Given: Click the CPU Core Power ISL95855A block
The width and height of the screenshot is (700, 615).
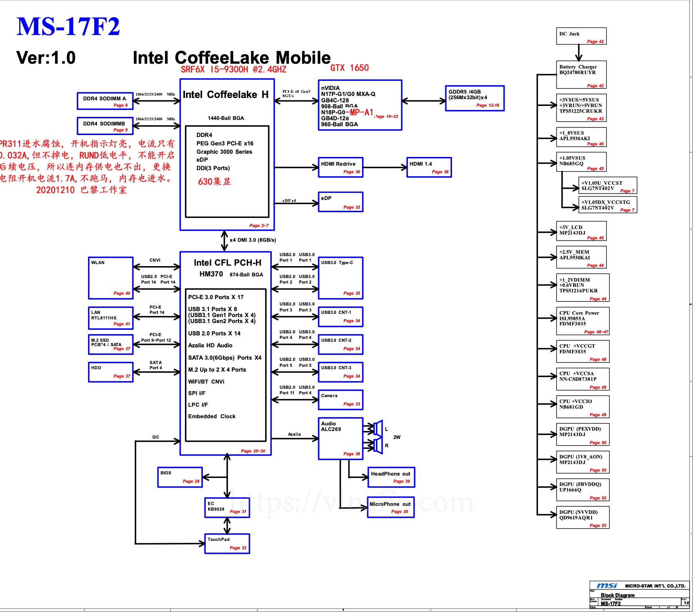Looking at the screenshot, I should pyautogui.click(x=583, y=321).
